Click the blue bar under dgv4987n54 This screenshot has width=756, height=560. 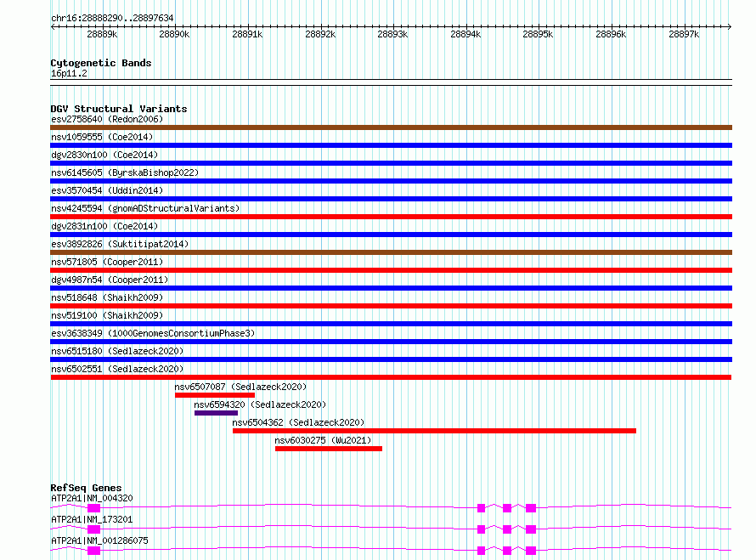391,288
